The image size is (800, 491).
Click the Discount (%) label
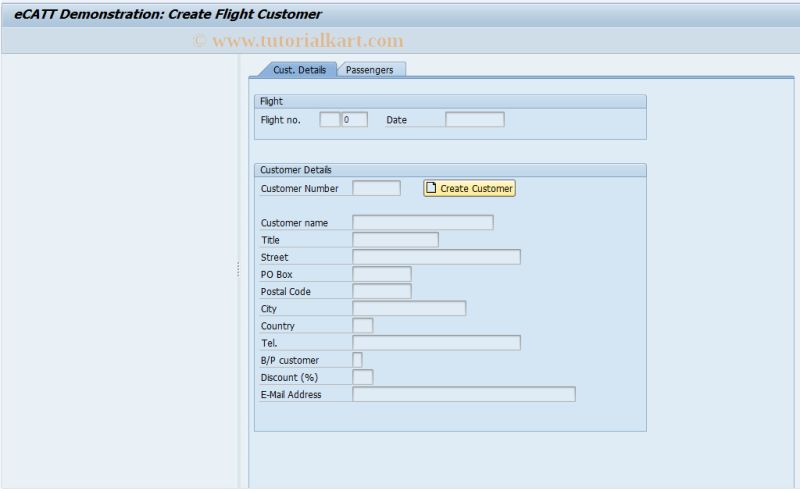[x=289, y=378]
